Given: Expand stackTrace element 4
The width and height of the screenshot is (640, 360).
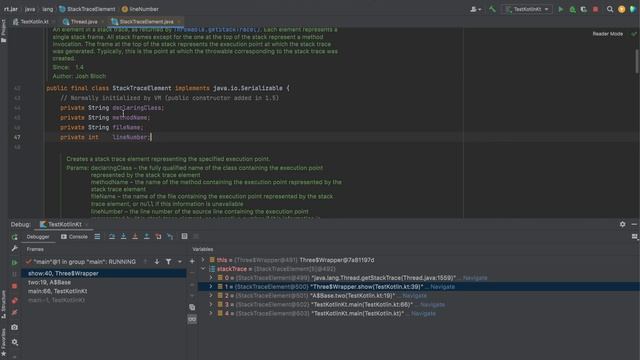Looking at the screenshot, I should tap(211, 313).
